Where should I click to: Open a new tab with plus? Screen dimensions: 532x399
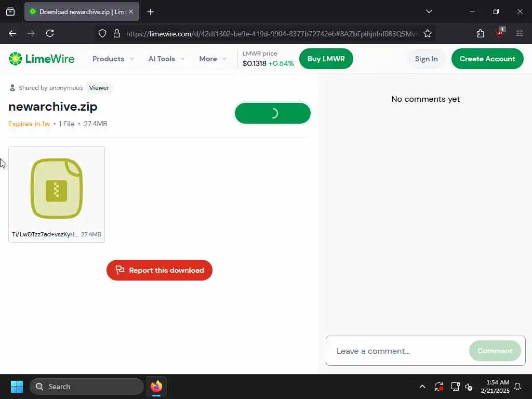(150, 12)
